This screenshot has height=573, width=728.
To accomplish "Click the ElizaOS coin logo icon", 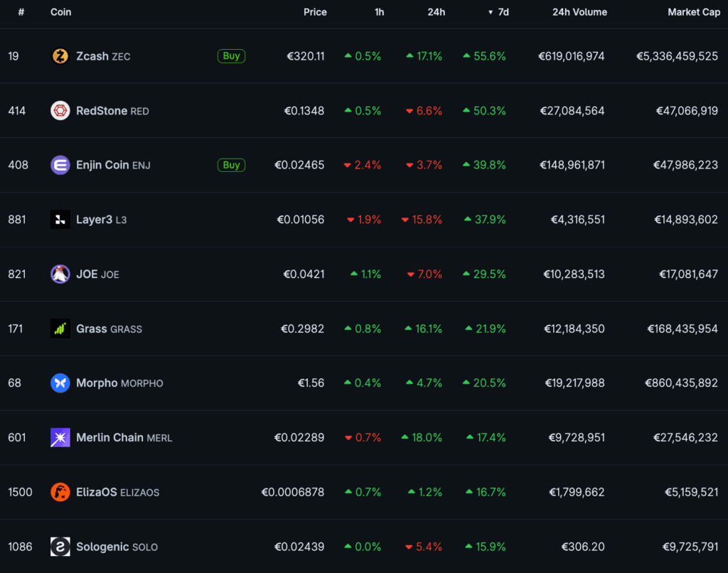I will point(60,492).
